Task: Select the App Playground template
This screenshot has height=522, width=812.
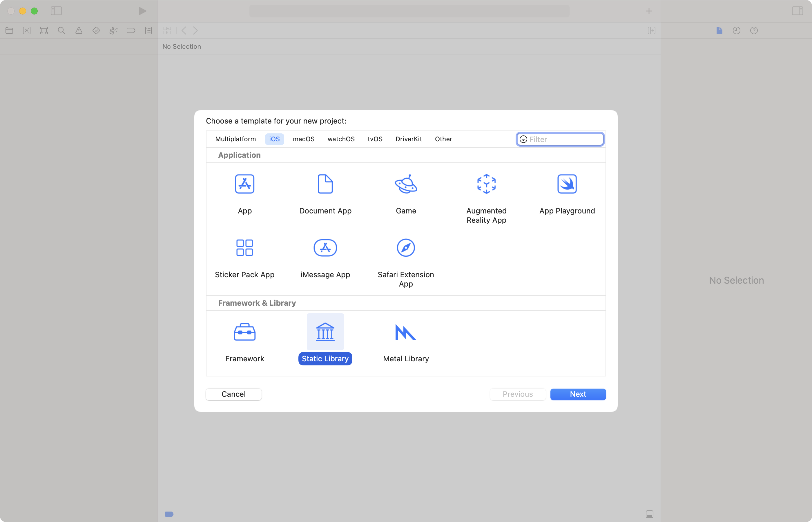Action: pyautogui.click(x=567, y=184)
